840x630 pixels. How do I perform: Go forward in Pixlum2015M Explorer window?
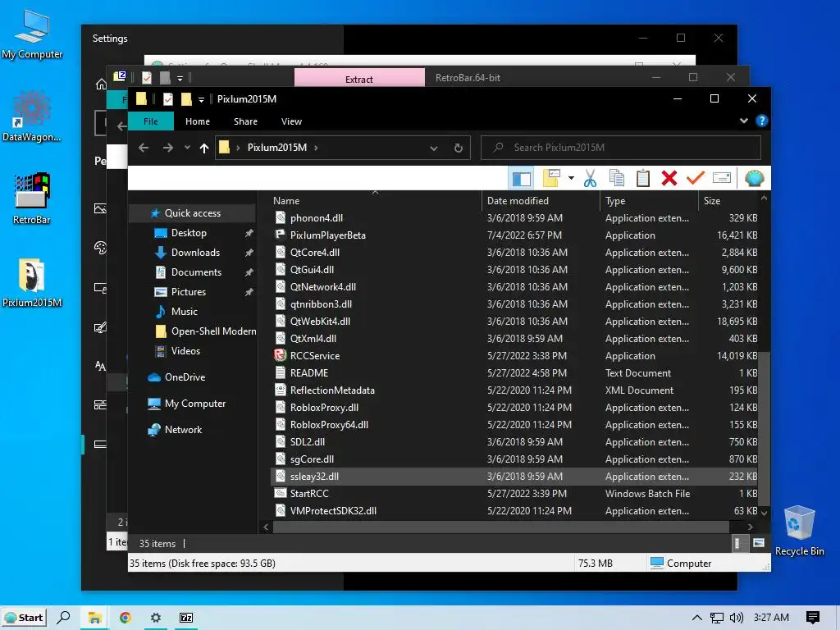[167, 148]
